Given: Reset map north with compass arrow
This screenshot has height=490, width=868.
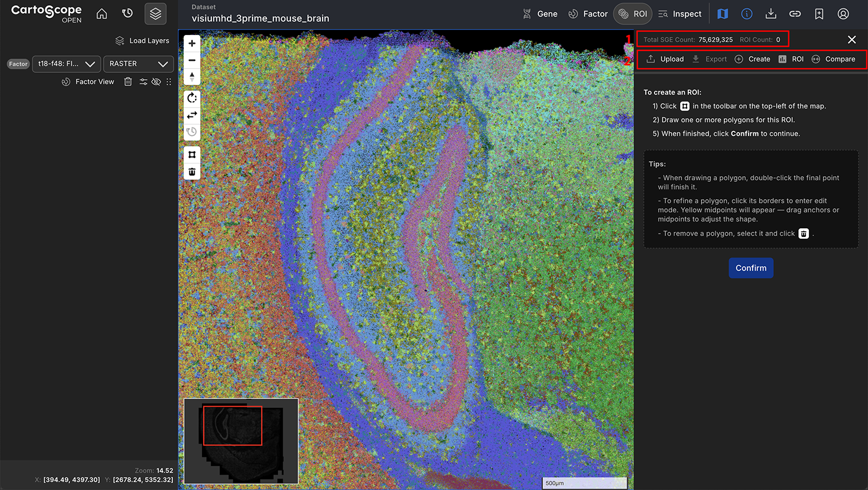Looking at the screenshot, I should click(192, 77).
